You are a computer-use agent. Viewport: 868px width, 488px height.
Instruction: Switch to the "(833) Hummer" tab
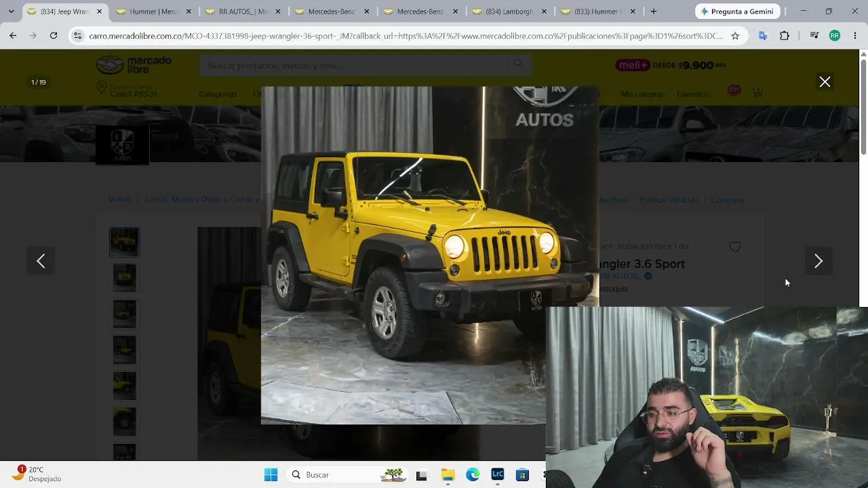tap(599, 12)
